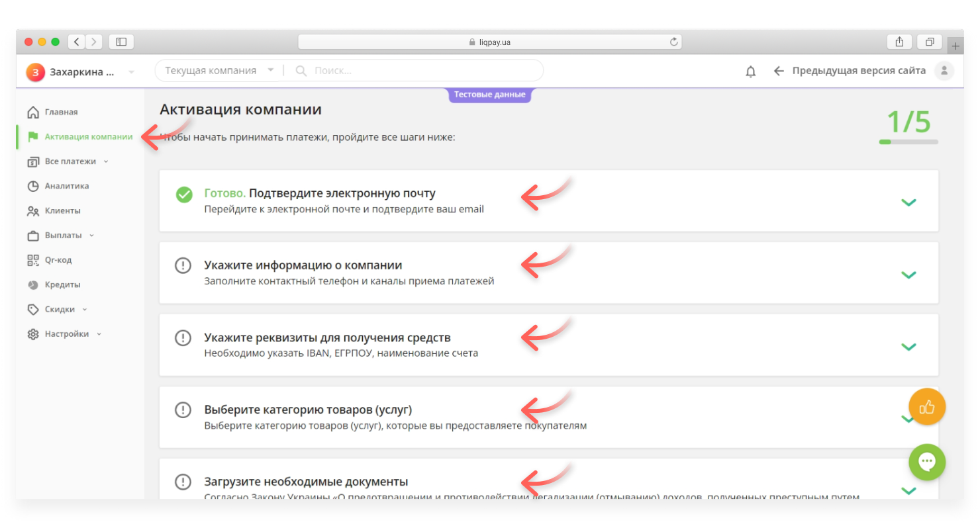Click the notifications bell icon
980x528 pixels.
click(x=750, y=71)
